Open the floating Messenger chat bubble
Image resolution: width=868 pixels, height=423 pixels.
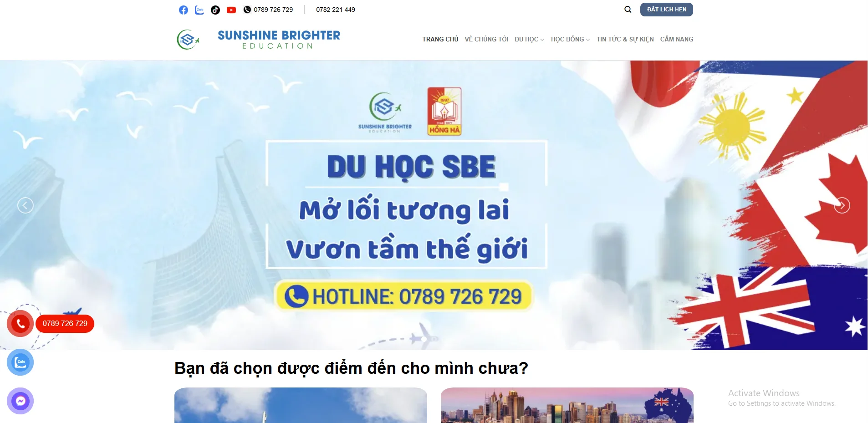[20, 401]
